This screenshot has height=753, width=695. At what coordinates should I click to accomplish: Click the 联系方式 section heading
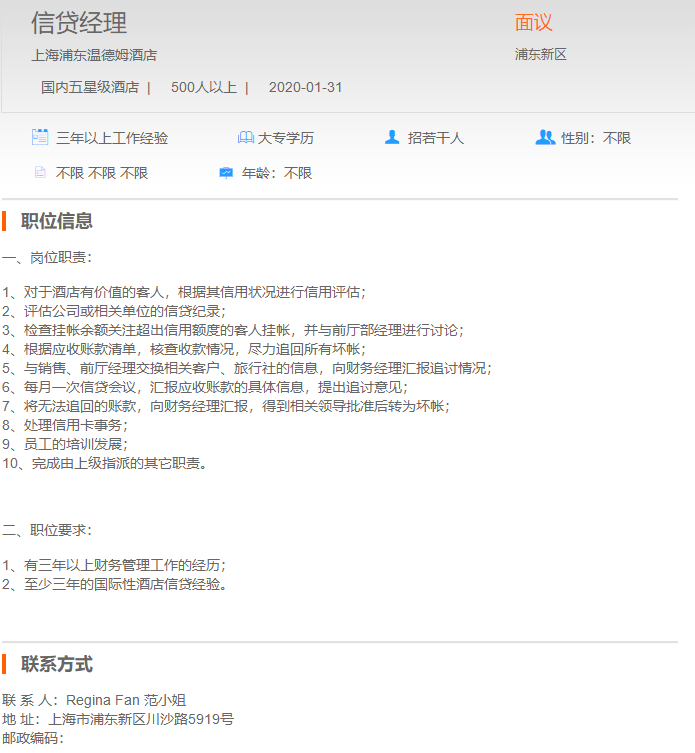point(57,664)
